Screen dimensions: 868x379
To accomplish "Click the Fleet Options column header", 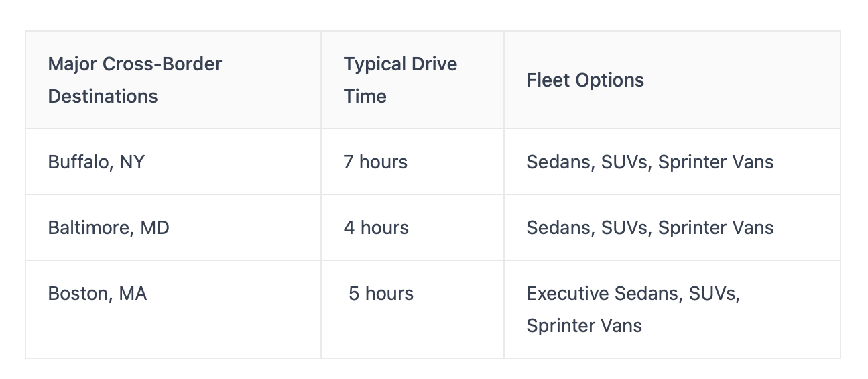I will point(585,80).
